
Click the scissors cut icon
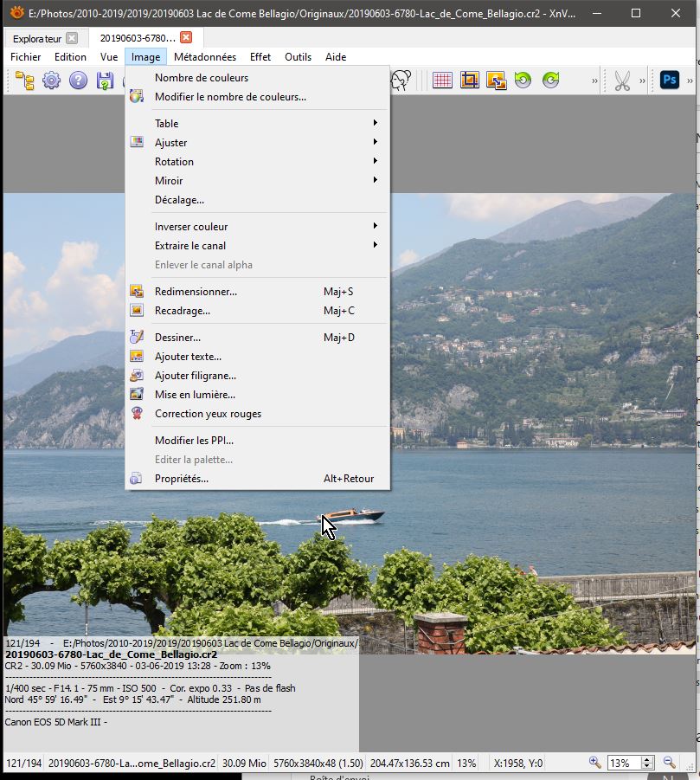click(x=622, y=81)
